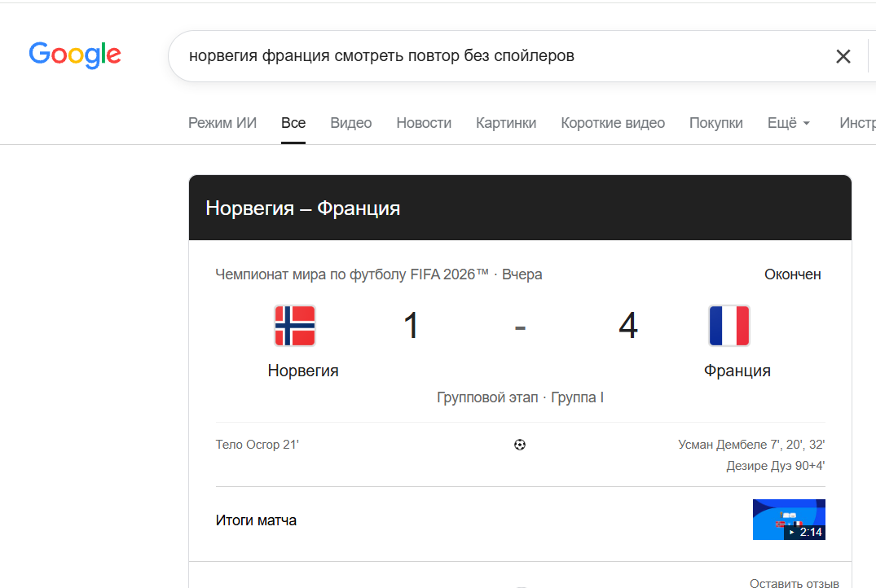Viewport: 876px width, 588px height.
Task: Click the Оставить отзыв link
Action: tap(795, 583)
